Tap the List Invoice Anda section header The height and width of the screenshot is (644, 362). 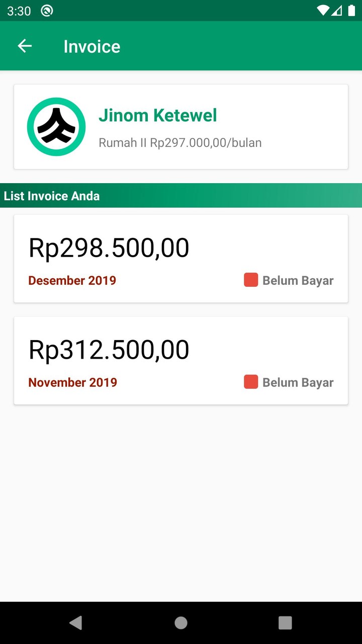(x=52, y=196)
